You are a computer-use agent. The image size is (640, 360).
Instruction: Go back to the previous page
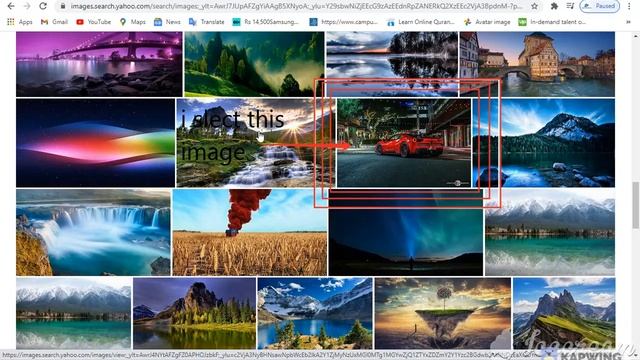[11, 6]
